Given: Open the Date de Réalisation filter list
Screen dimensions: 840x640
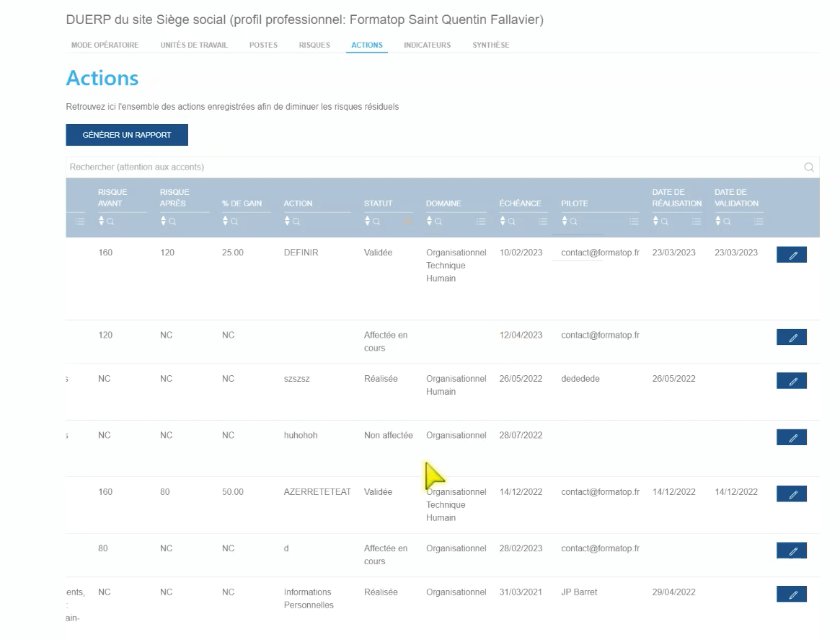Looking at the screenshot, I should click(696, 222).
